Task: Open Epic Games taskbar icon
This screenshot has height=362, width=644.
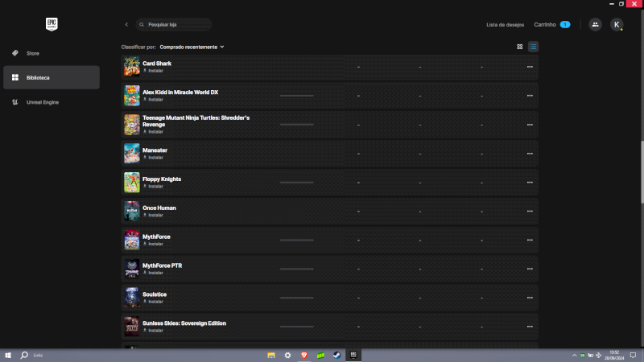Action: coord(353,356)
